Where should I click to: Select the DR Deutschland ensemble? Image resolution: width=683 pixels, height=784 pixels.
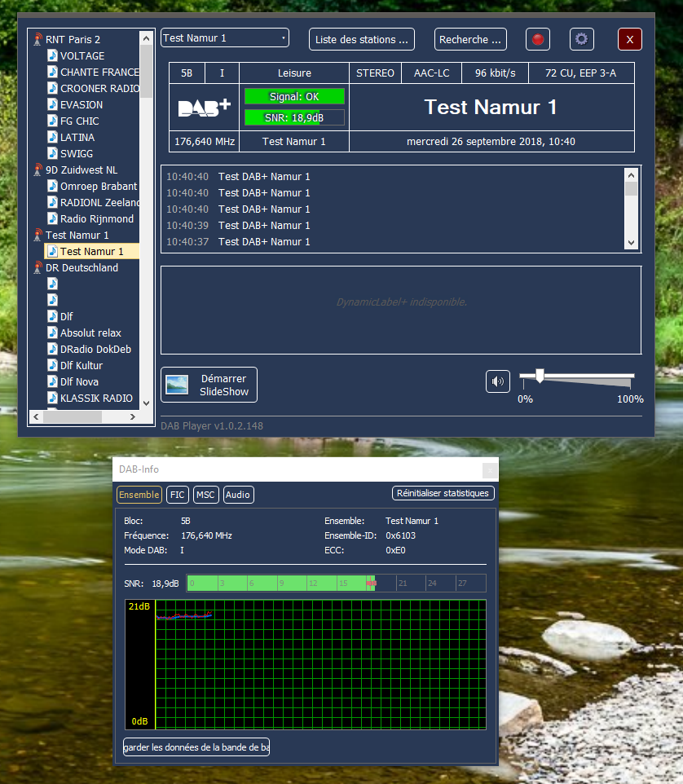pyautogui.click(x=82, y=267)
